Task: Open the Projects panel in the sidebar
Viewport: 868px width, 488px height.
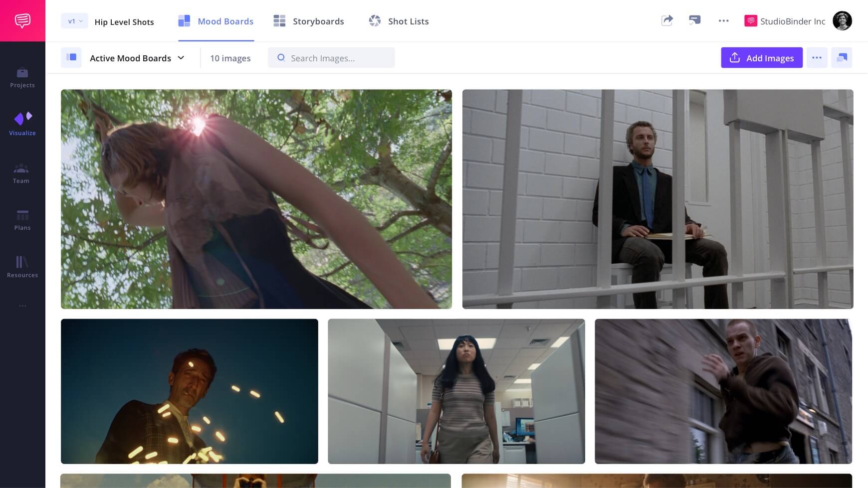Action: pos(22,77)
